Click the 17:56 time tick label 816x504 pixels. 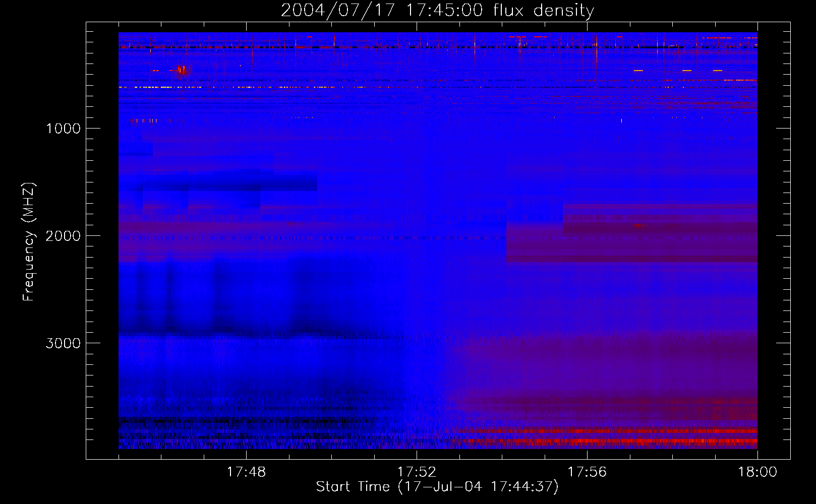tap(587, 472)
